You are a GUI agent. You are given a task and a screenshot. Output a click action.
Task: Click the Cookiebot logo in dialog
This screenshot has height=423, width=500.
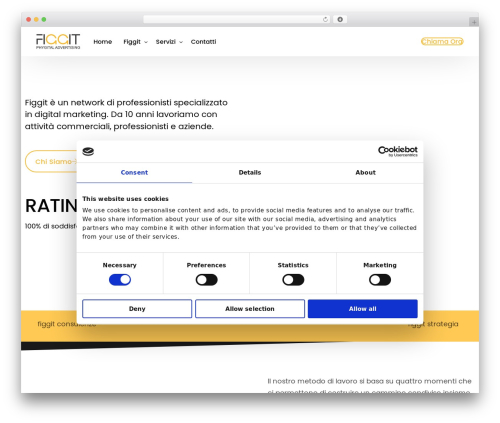pyautogui.click(x=398, y=151)
